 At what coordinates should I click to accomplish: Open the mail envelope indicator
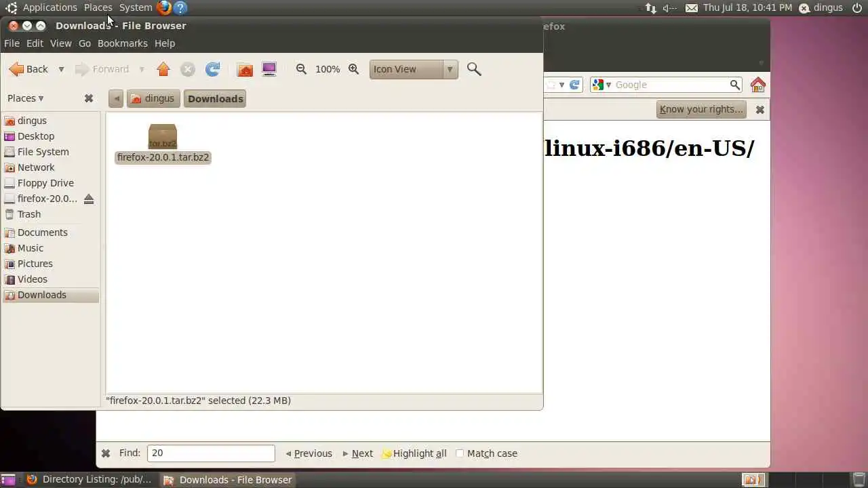pos(691,7)
